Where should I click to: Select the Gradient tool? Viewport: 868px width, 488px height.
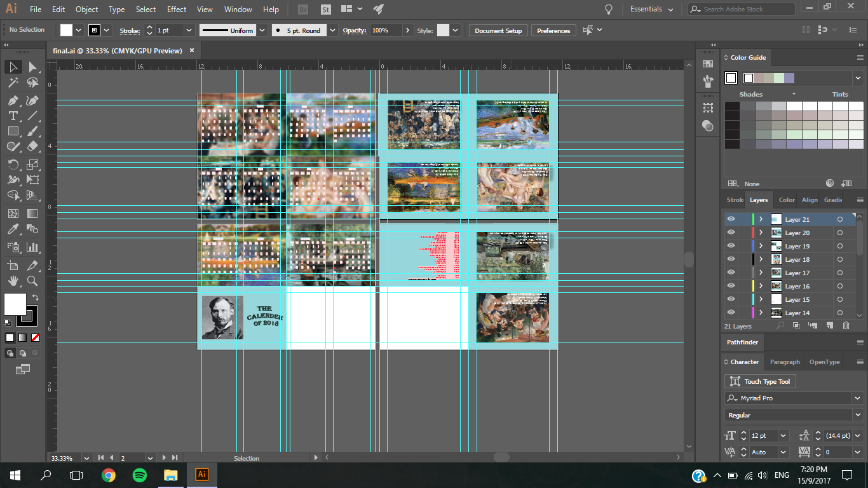(32, 213)
